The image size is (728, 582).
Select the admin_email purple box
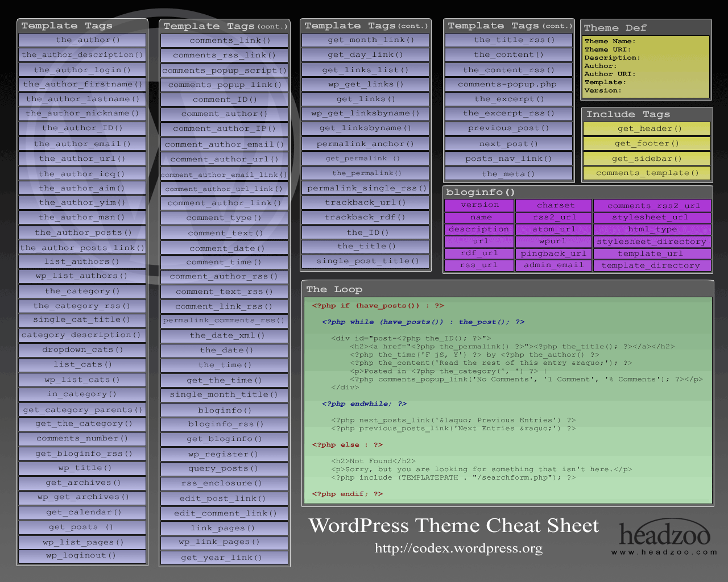pyautogui.click(x=553, y=265)
